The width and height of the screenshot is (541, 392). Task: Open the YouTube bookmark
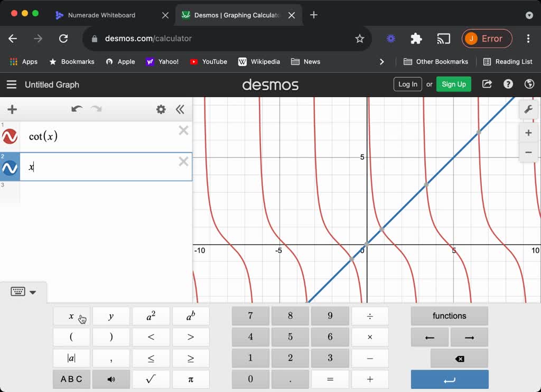[208, 62]
